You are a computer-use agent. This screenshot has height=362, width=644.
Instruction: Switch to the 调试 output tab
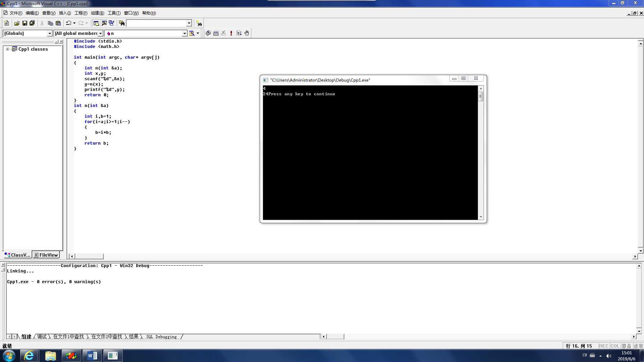[42, 337]
